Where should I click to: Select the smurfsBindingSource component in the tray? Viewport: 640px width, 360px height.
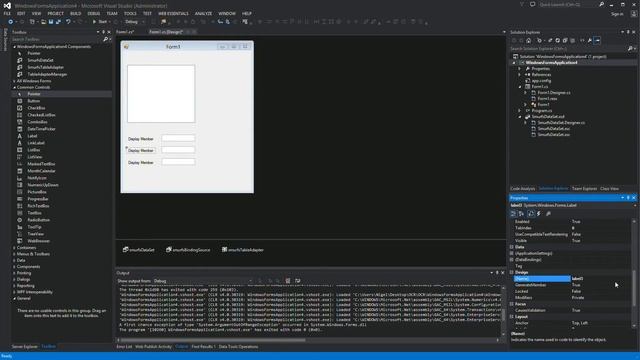188,250
